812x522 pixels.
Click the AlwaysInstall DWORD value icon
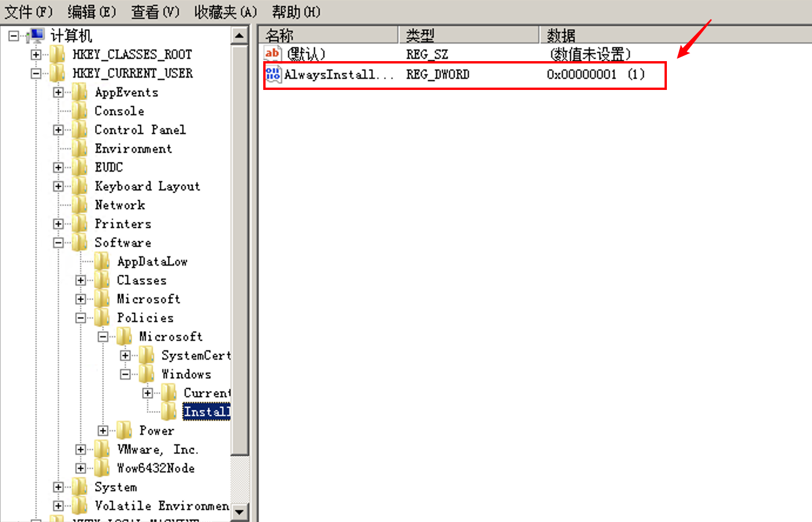coord(273,74)
